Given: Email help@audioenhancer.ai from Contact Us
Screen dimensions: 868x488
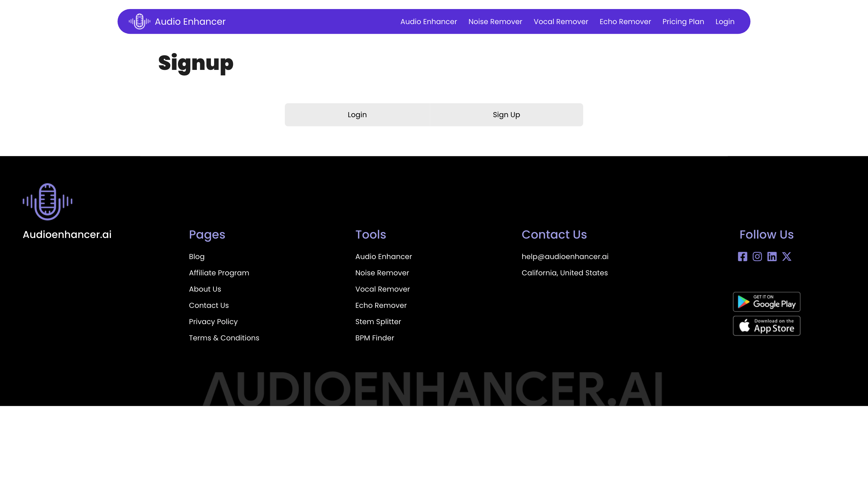Looking at the screenshot, I should (x=565, y=256).
